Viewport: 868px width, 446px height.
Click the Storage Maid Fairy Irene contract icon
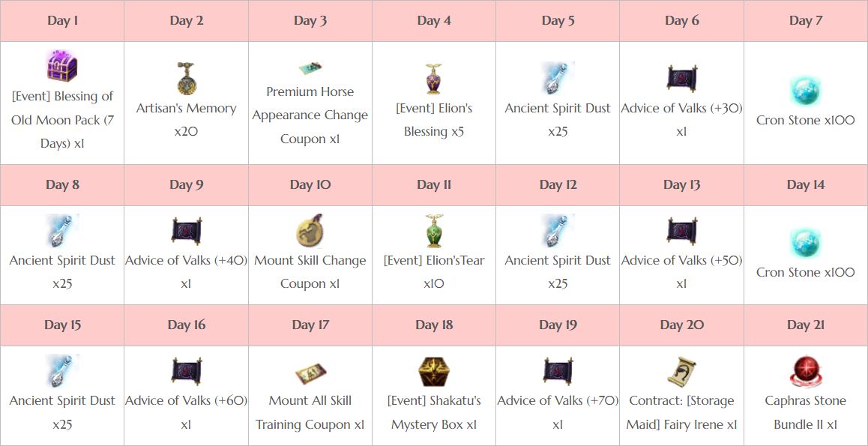681,371
